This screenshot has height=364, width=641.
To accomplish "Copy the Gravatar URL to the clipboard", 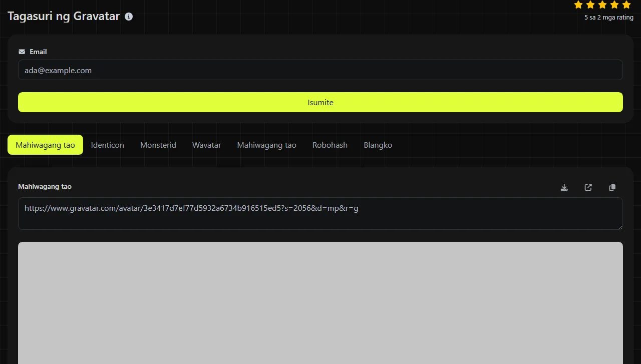I will (612, 187).
